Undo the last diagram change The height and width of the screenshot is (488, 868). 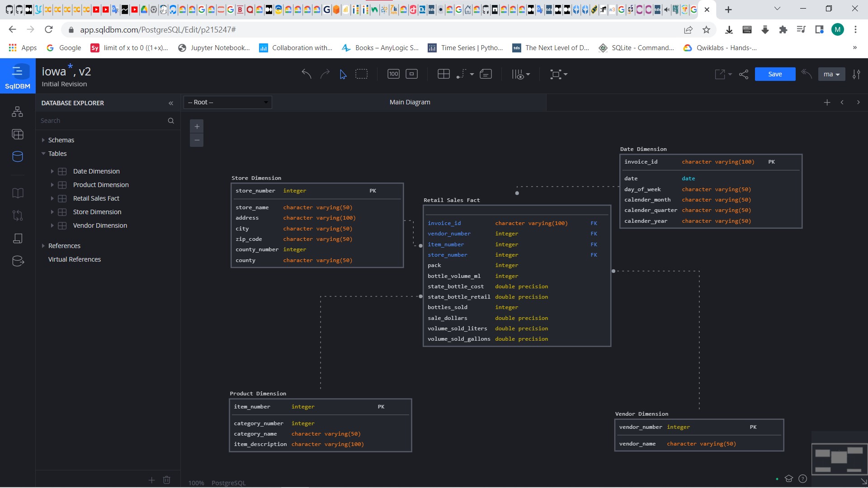(x=307, y=74)
